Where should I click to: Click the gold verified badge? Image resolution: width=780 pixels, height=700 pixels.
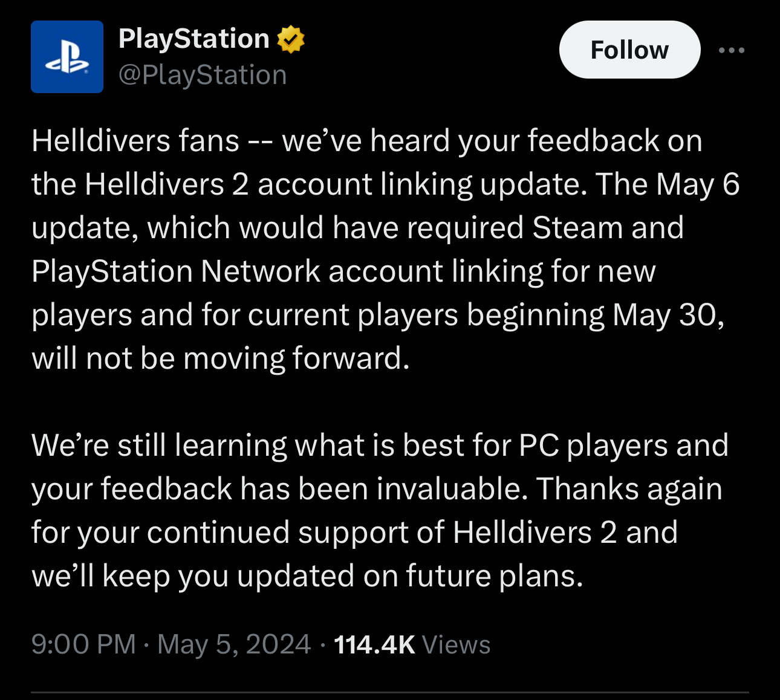tap(291, 39)
